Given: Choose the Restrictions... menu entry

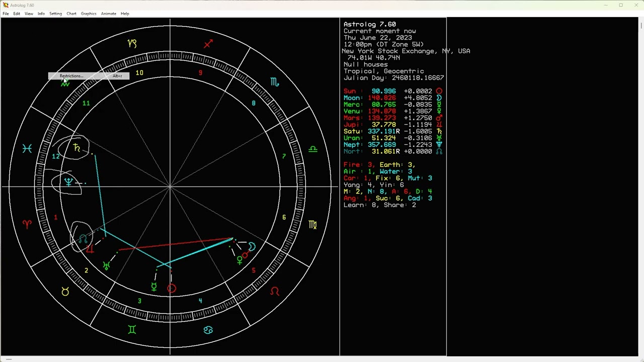Looking at the screenshot, I should [89, 76].
